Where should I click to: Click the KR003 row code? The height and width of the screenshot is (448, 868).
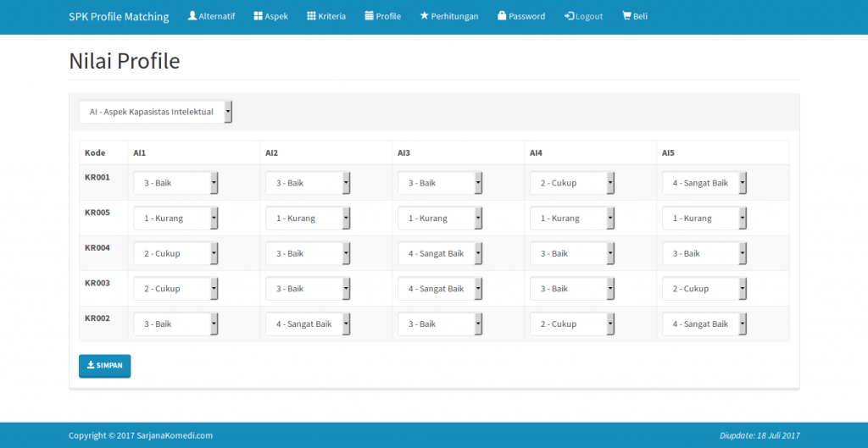pos(97,283)
